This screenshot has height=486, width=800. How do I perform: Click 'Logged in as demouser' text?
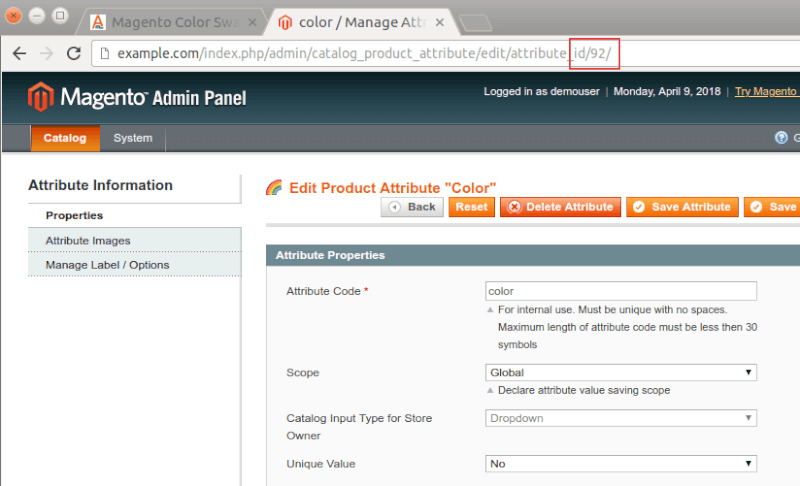[x=541, y=92]
